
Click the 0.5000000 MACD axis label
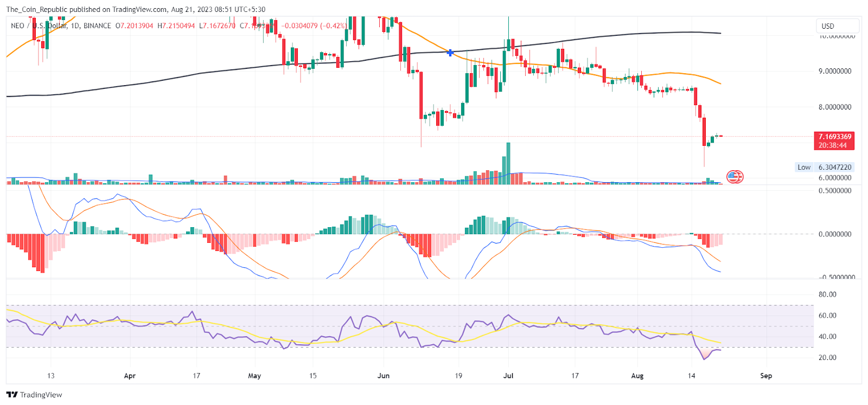pyautogui.click(x=834, y=190)
